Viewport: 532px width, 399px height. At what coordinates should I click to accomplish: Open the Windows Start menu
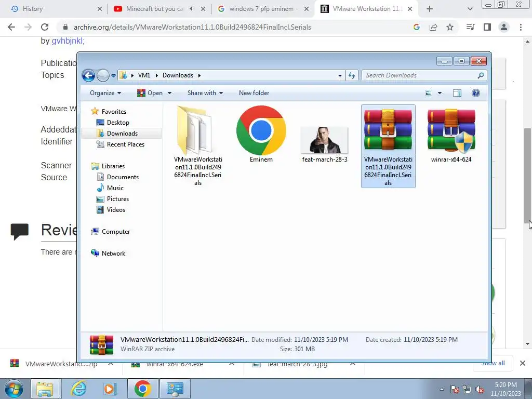[x=14, y=389]
